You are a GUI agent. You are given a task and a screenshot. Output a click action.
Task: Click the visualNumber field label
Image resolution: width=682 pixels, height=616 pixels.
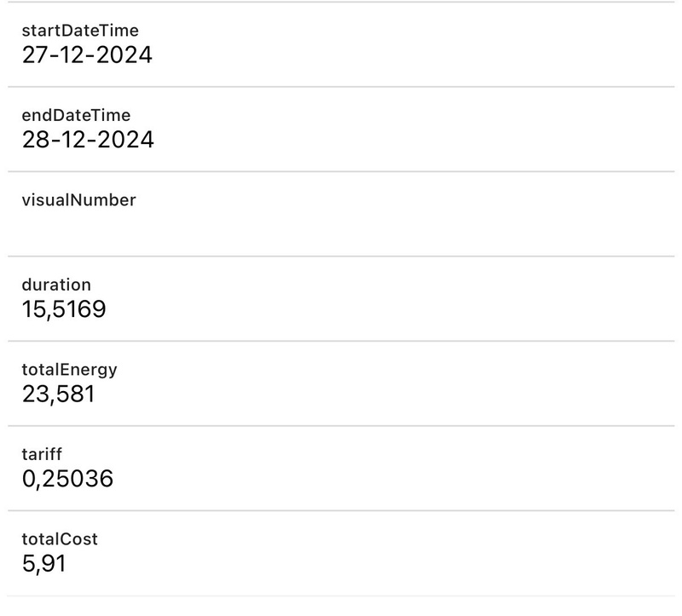(x=78, y=200)
